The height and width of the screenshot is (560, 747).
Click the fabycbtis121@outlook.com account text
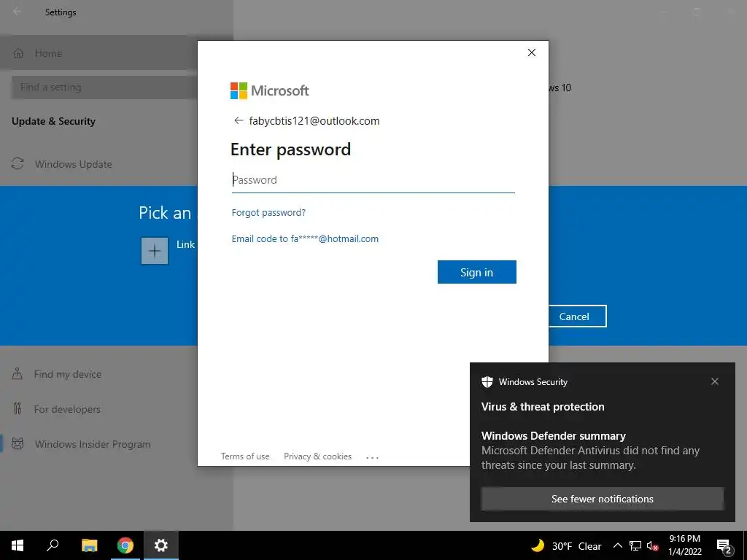[314, 120]
